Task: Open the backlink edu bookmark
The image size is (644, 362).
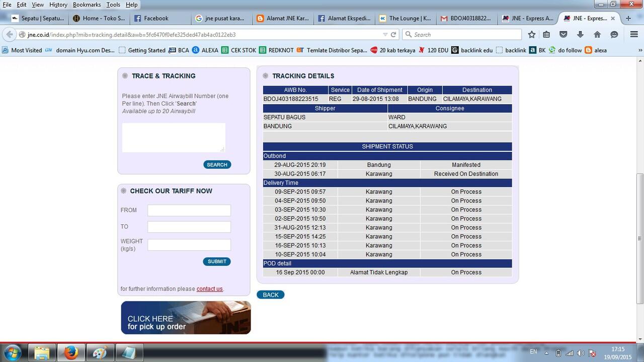Action: [x=472, y=50]
